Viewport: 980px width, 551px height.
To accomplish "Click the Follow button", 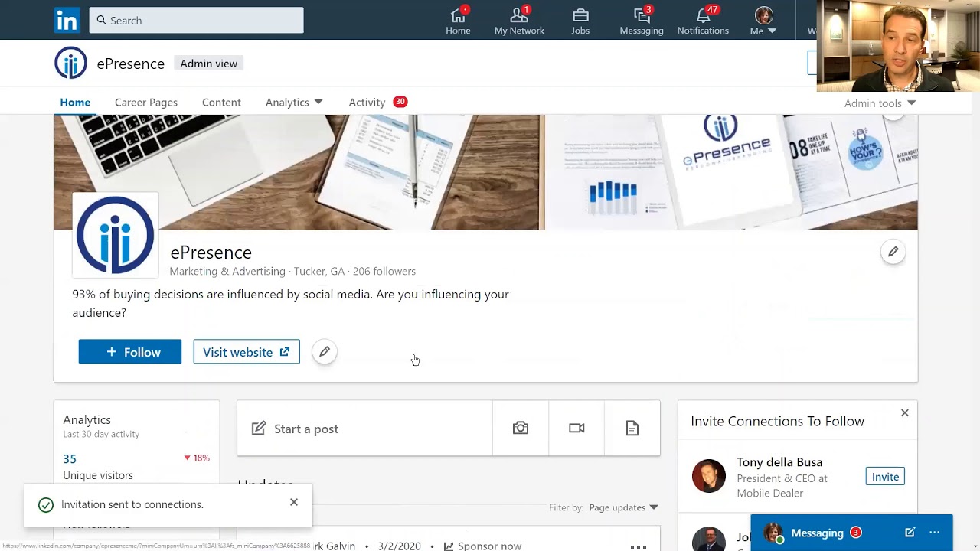I will click(130, 352).
